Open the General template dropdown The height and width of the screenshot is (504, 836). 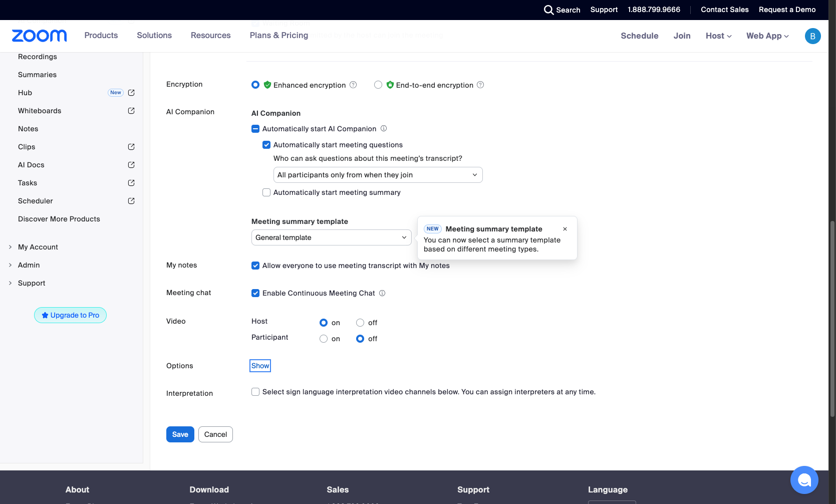[332, 237]
